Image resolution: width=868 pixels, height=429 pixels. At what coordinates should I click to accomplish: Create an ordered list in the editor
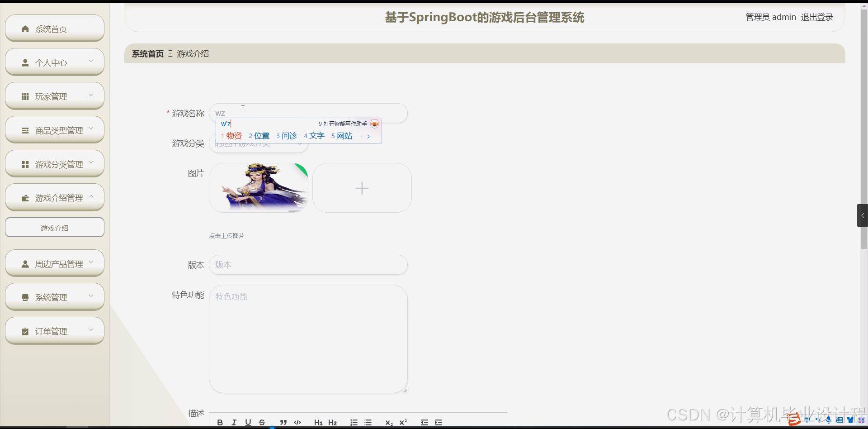point(354,422)
